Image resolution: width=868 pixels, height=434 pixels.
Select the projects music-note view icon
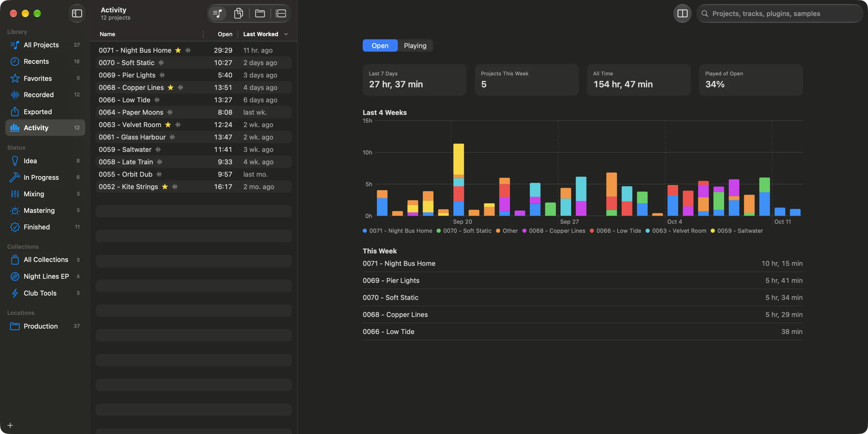pyautogui.click(x=217, y=13)
